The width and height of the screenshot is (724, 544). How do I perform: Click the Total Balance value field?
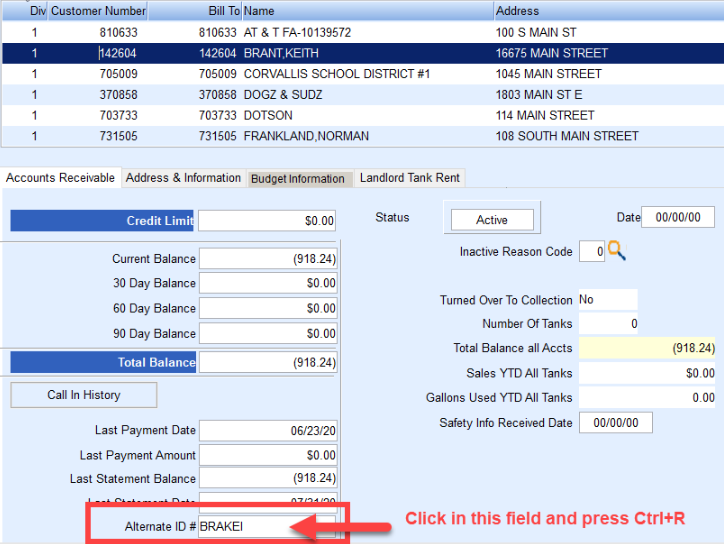pyautogui.click(x=268, y=363)
